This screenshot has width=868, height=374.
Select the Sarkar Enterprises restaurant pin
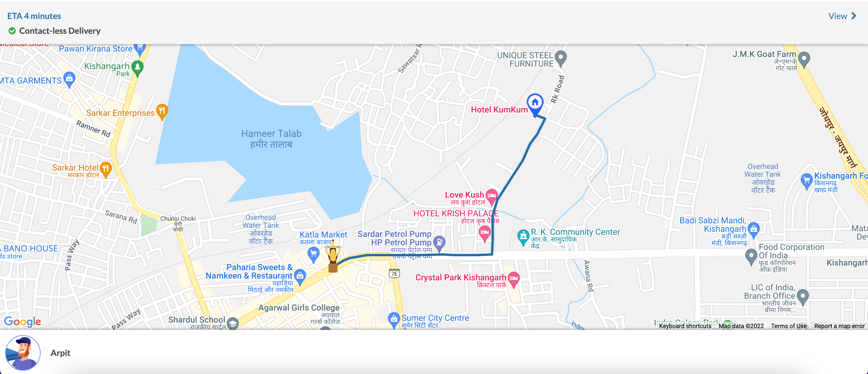pyautogui.click(x=162, y=111)
